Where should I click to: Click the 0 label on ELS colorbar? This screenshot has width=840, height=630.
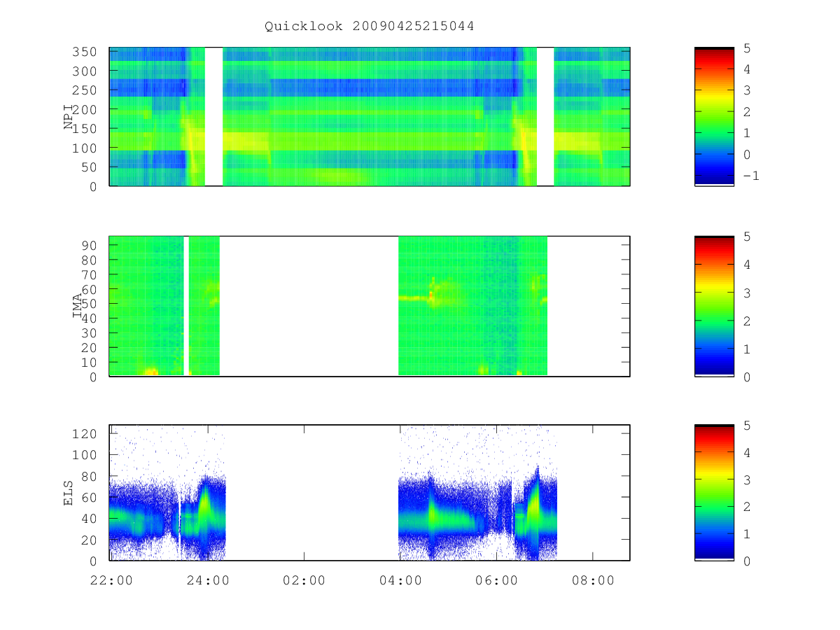point(747,561)
